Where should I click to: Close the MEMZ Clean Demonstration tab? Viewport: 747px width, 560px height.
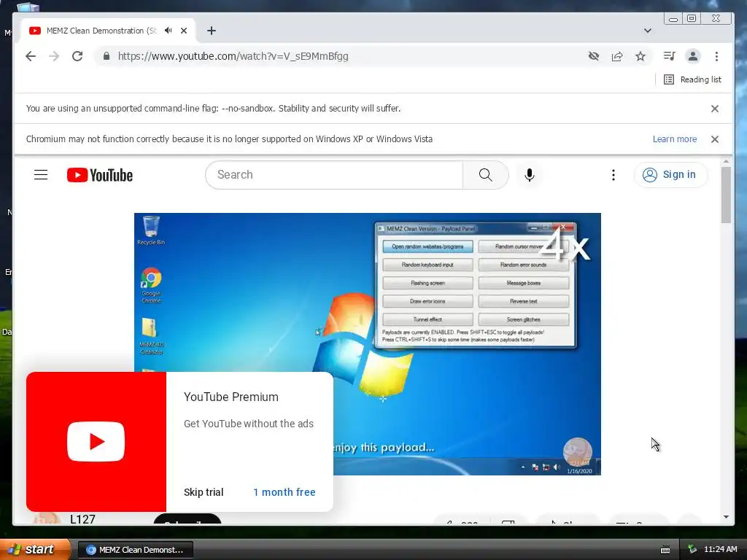pyautogui.click(x=184, y=31)
